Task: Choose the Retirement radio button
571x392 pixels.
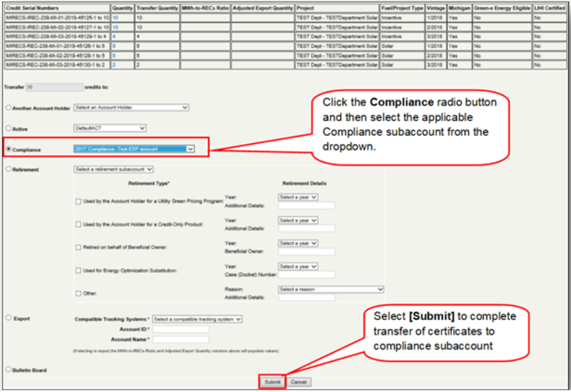Action: pyautogui.click(x=8, y=169)
